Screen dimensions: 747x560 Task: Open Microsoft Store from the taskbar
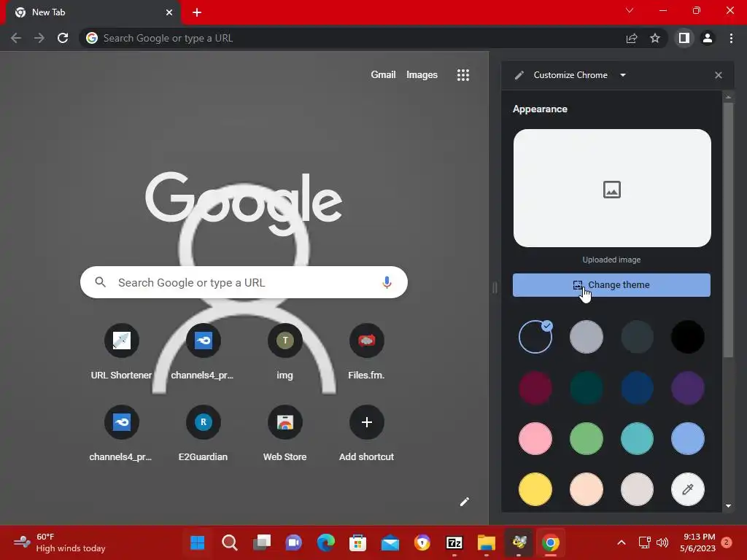pos(357,542)
